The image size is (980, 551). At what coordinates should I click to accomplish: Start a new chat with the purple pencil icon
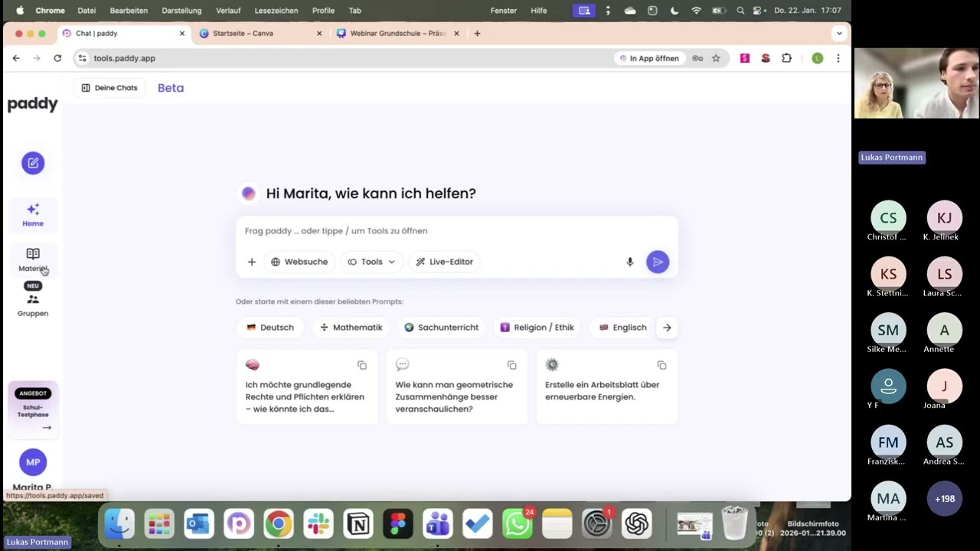click(x=33, y=163)
